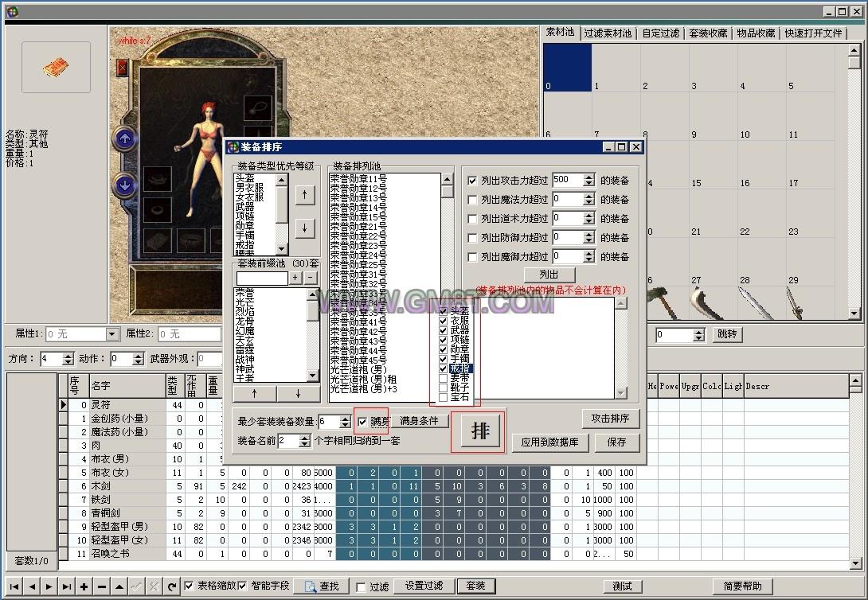
Task: Close the character equipment panel with red X
Action: pos(122,68)
